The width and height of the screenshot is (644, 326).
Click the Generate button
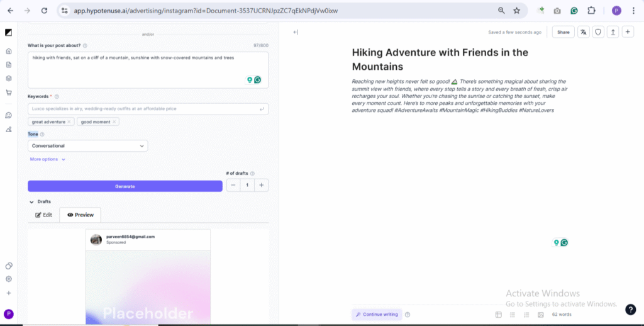pos(125,186)
